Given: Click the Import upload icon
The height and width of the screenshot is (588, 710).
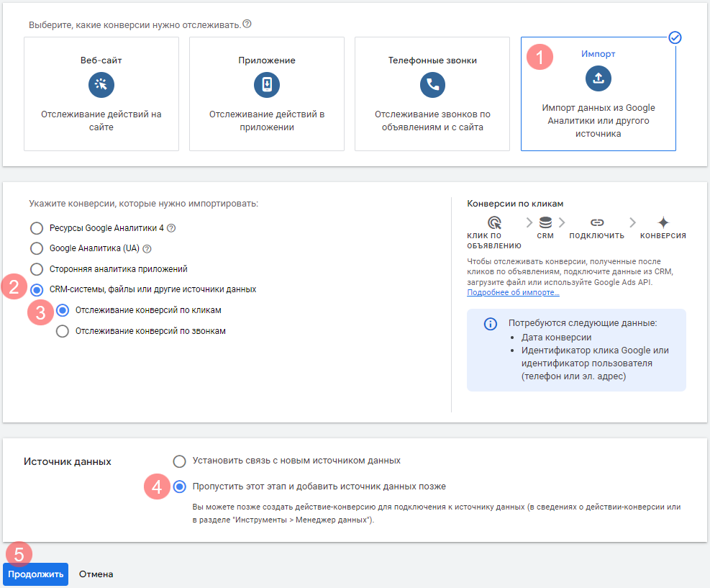Looking at the screenshot, I should click(x=598, y=78).
